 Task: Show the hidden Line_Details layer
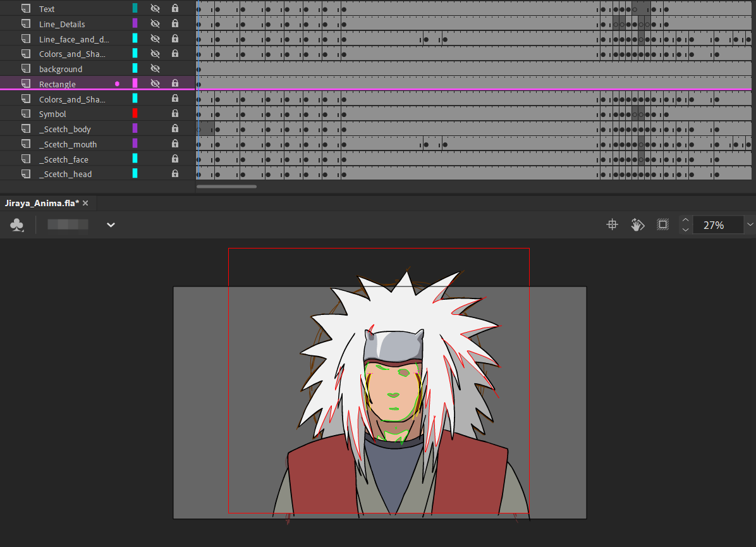point(155,23)
